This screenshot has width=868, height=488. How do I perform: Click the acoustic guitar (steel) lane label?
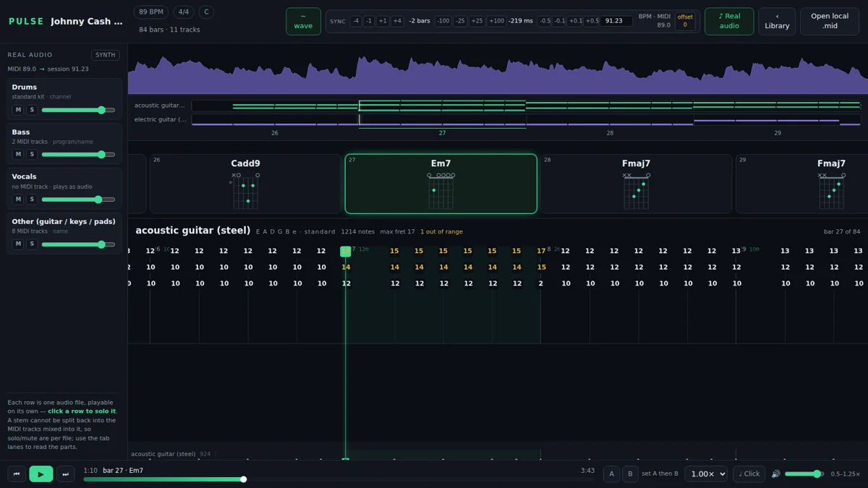pos(163,454)
